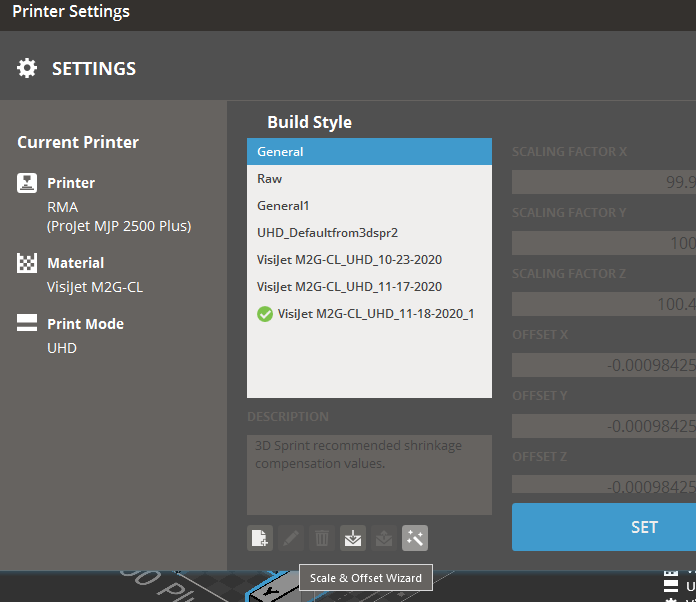Select the Raw build style
The width and height of the screenshot is (696, 602).
click(x=369, y=179)
